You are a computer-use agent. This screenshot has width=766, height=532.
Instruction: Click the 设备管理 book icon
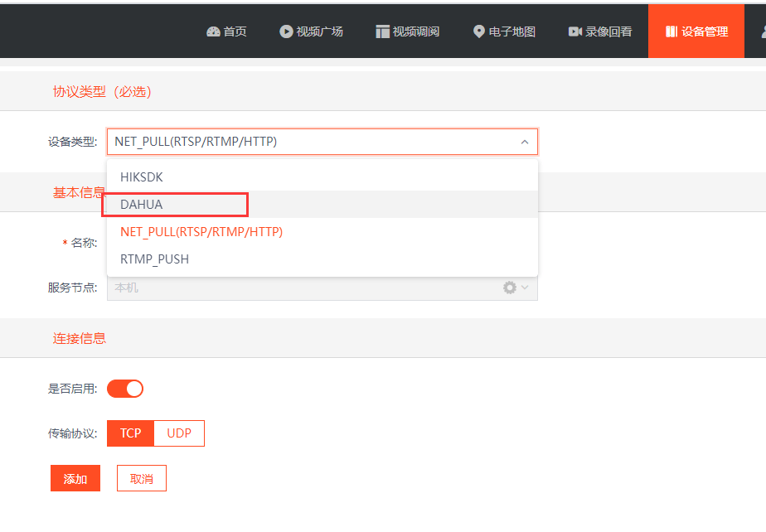point(671,31)
